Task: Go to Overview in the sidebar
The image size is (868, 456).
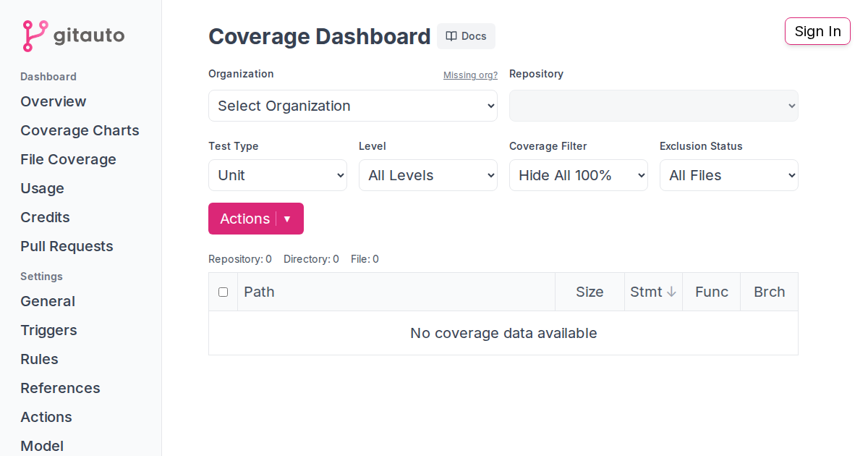Action: coord(54,101)
